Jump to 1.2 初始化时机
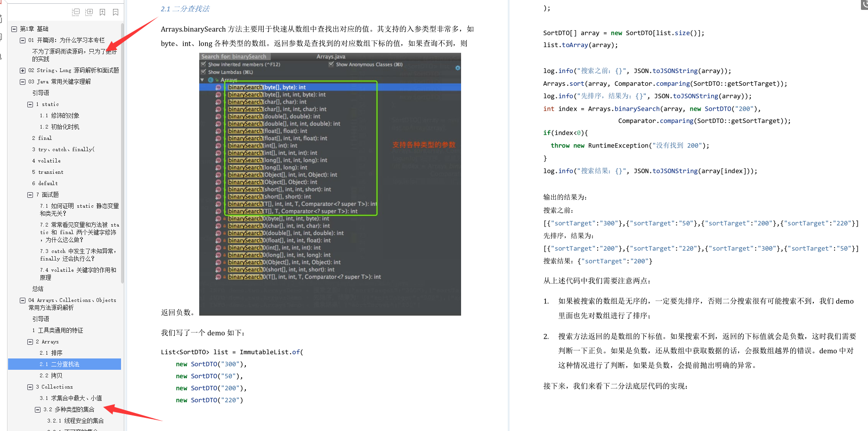868x431 pixels. pos(59,127)
